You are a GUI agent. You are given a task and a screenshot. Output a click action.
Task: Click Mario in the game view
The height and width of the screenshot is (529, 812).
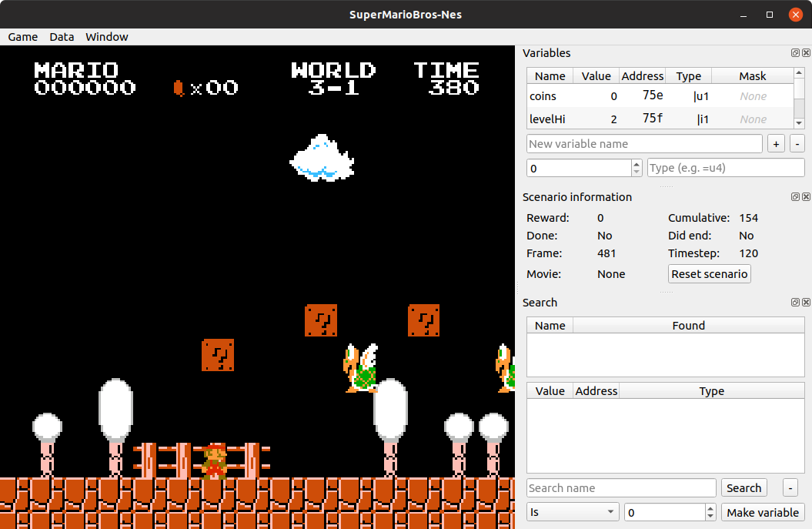215,460
